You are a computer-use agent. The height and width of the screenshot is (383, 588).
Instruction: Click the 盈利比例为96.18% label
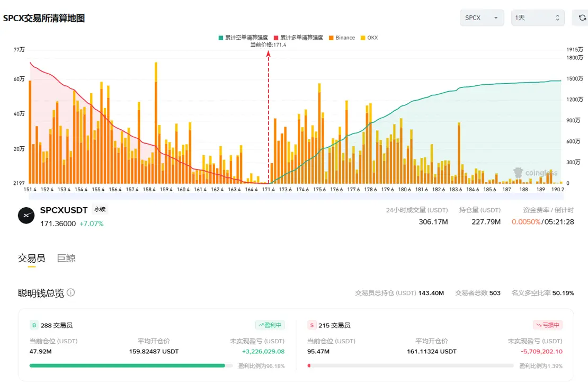261,366
